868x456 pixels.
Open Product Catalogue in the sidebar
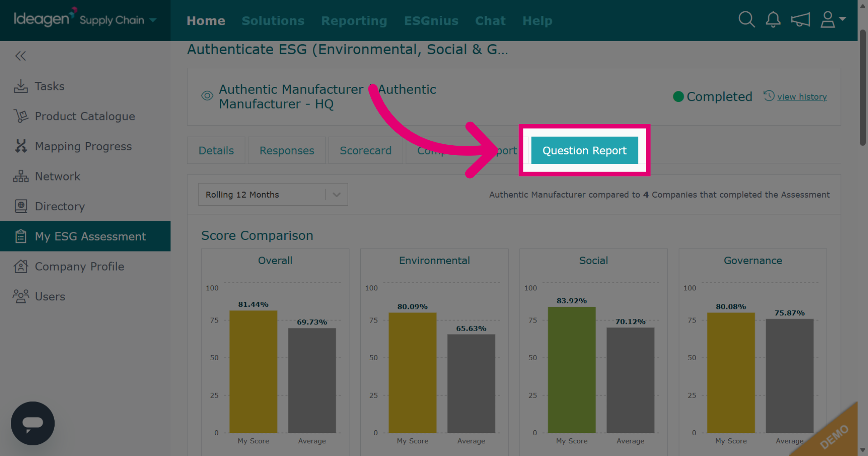(x=85, y=116)
